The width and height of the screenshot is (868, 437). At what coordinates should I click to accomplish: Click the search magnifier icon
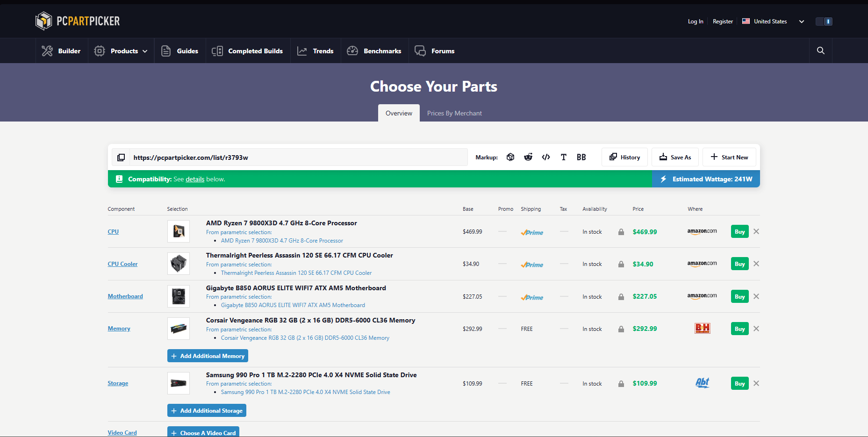pos(820,50)
